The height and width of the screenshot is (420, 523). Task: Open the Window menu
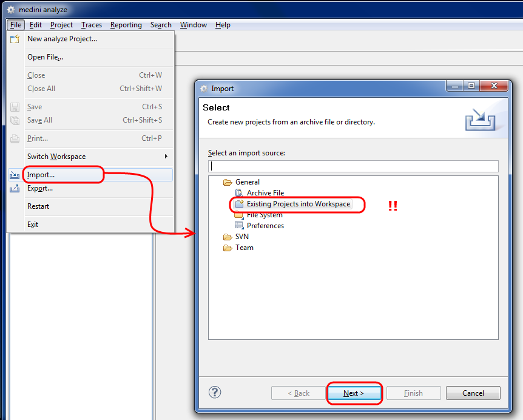pos(194,25)
